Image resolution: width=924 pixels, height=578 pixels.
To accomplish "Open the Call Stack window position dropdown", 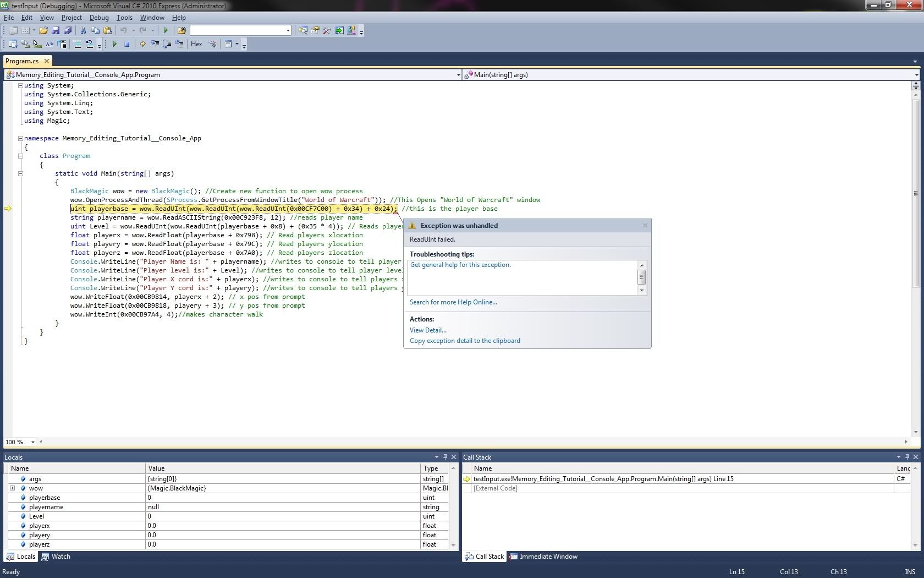I will pyautogui.click(x=899, y=457).
